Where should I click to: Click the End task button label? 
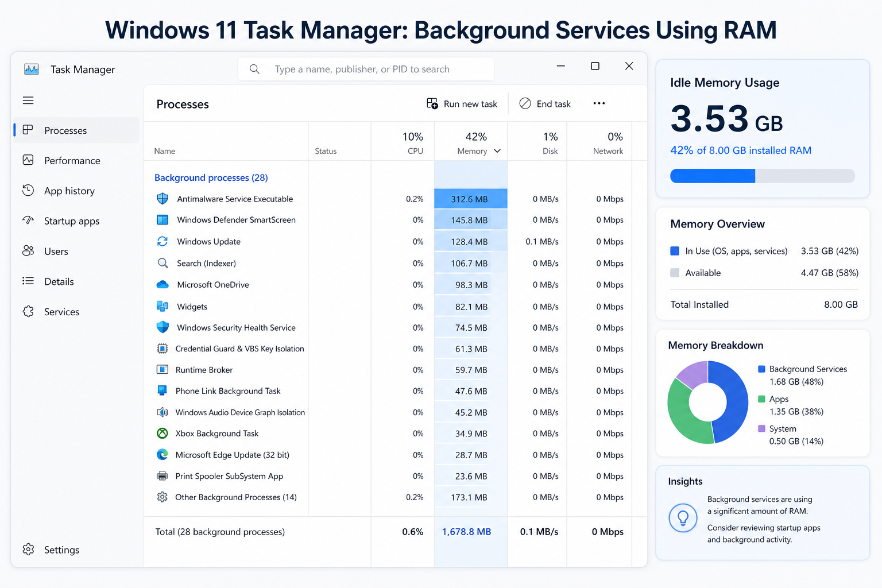(554, 104)
